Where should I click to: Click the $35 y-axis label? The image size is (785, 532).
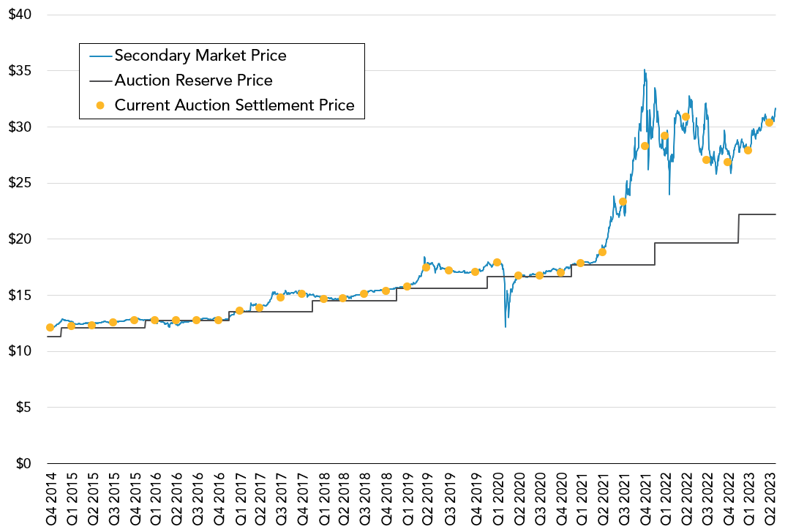[20, 71]
